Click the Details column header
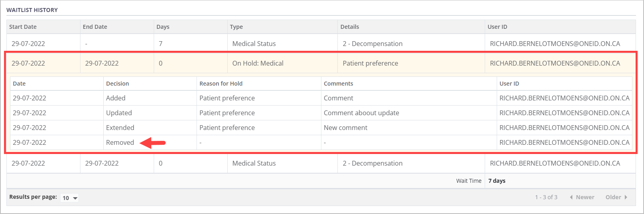 [x=349, y=27]
